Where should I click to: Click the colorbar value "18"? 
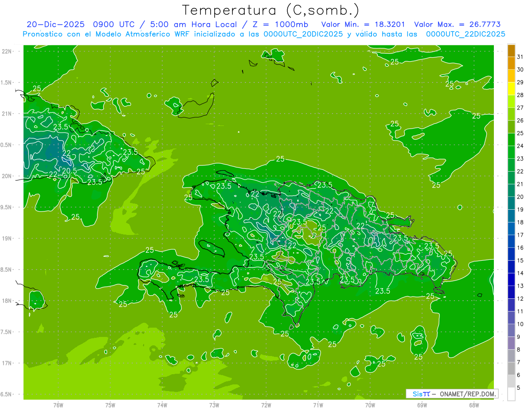[520, 223]
